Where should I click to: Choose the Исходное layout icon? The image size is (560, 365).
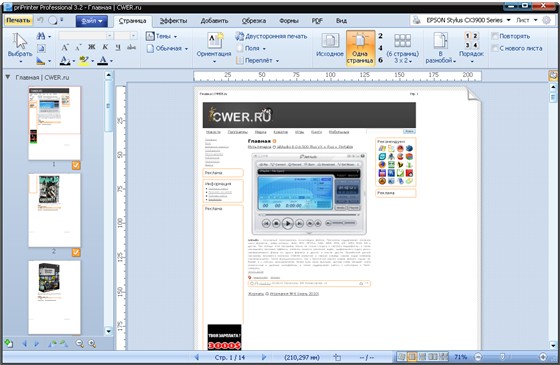[330, 41]
